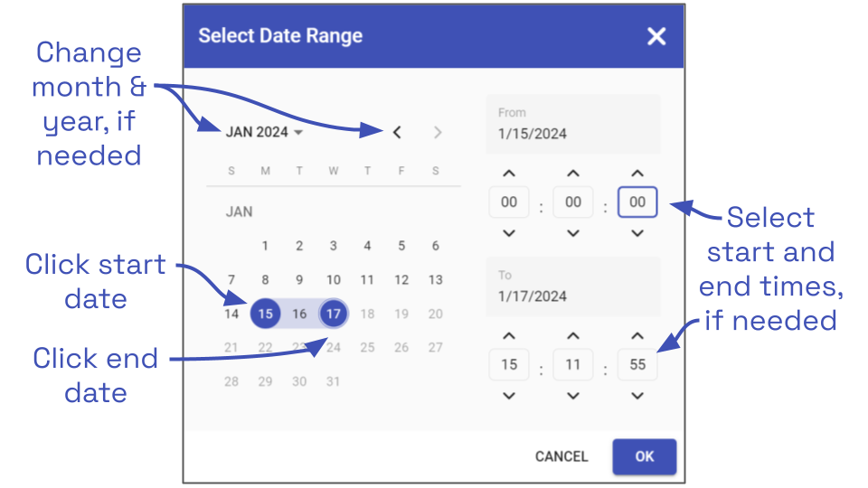
Task: Select January 15 as start date
Action: tap(265, 314)
